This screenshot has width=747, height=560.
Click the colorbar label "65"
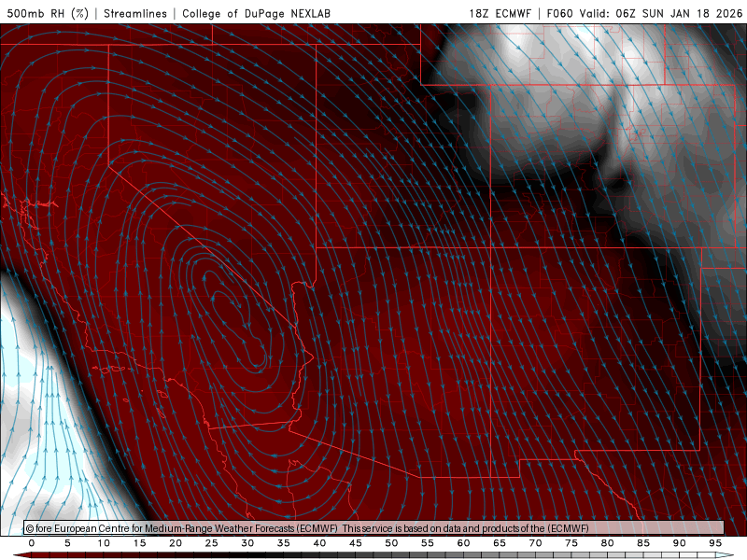500,543
